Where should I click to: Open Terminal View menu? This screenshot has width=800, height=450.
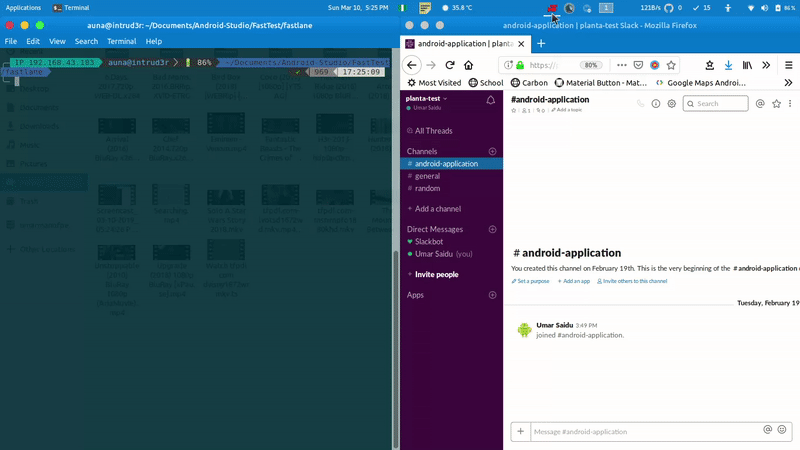(57, 41)
